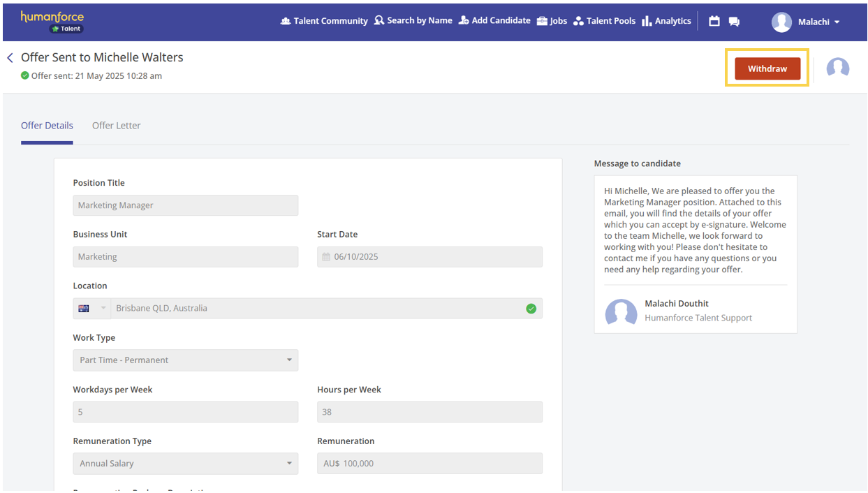The height and width of the screenshot is (493, 868).
Task: Click the Australian flag country icon
Action: (84, 308)
